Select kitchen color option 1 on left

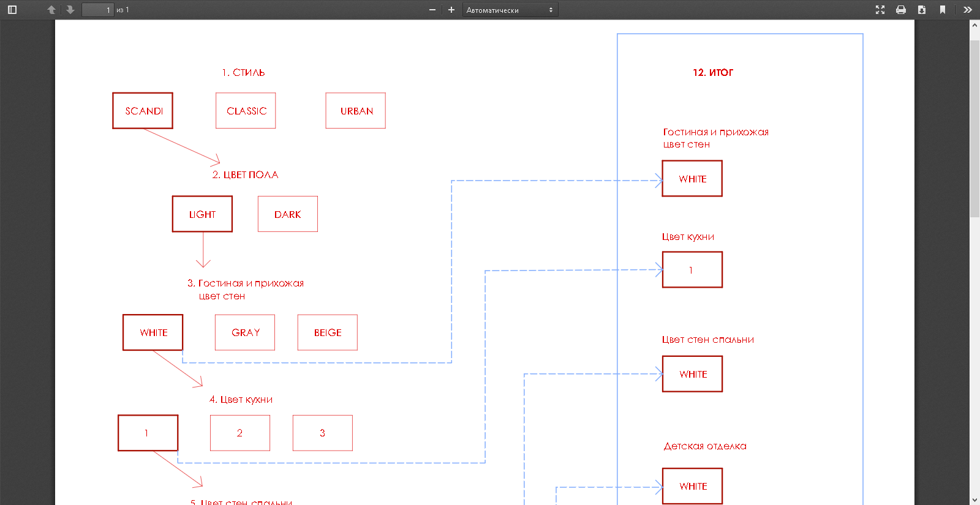pyautogui.click(x=148, y=433)
